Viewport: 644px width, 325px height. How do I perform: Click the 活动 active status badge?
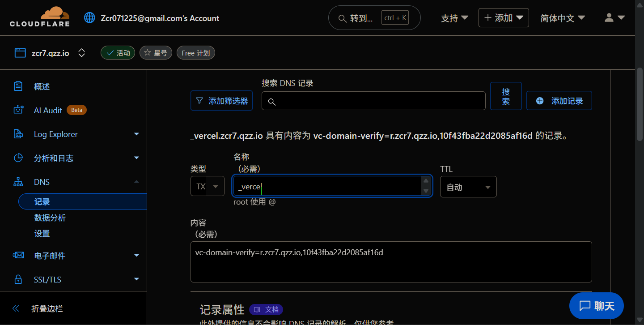coord(118,53)
